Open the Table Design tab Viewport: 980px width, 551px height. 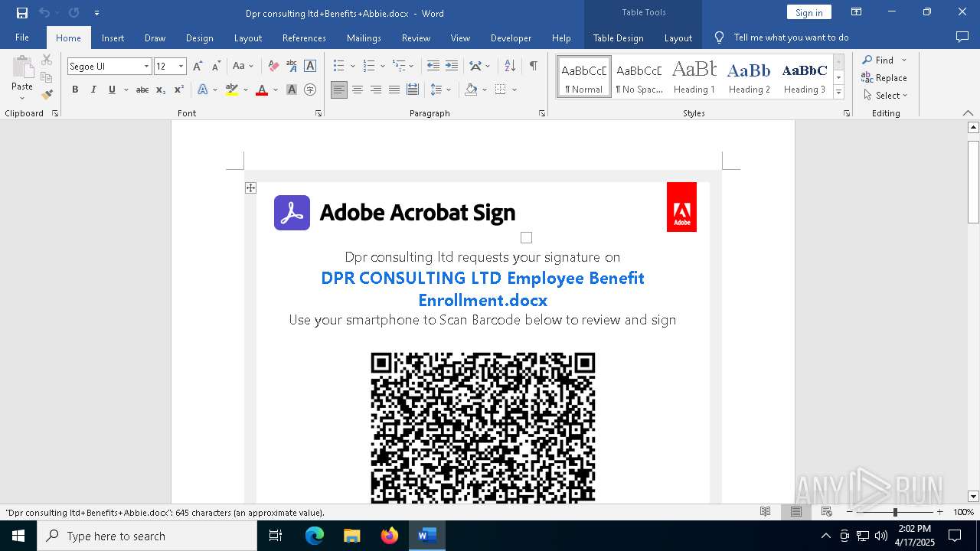click(618, 37)
